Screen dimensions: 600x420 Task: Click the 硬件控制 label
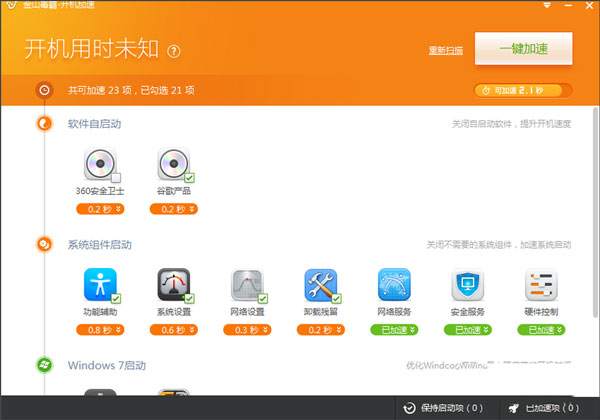541,312
